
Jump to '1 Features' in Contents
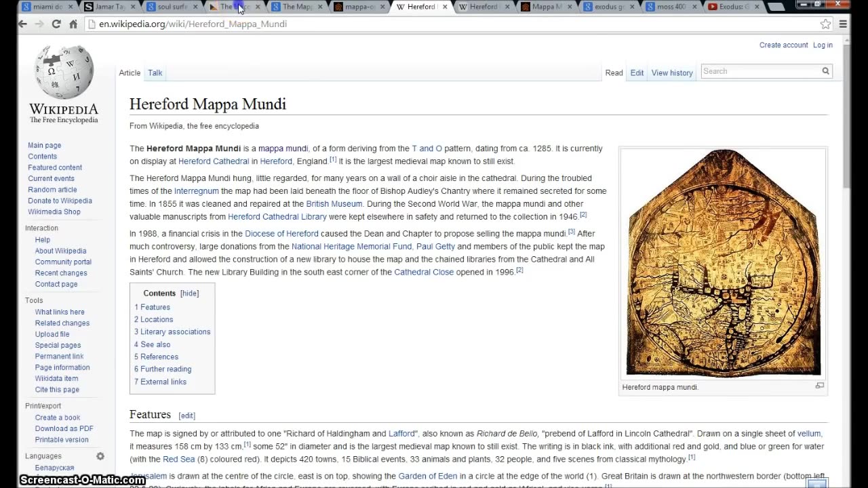coord(152,307)
